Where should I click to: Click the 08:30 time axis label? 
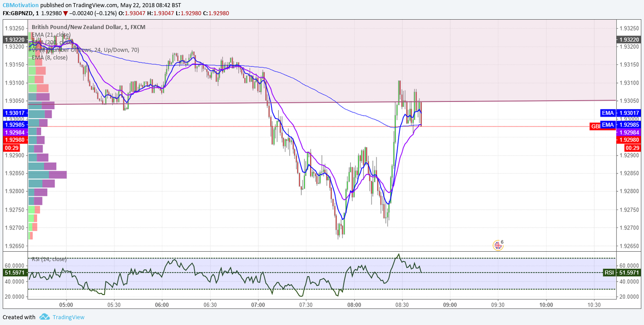point(402,305)
